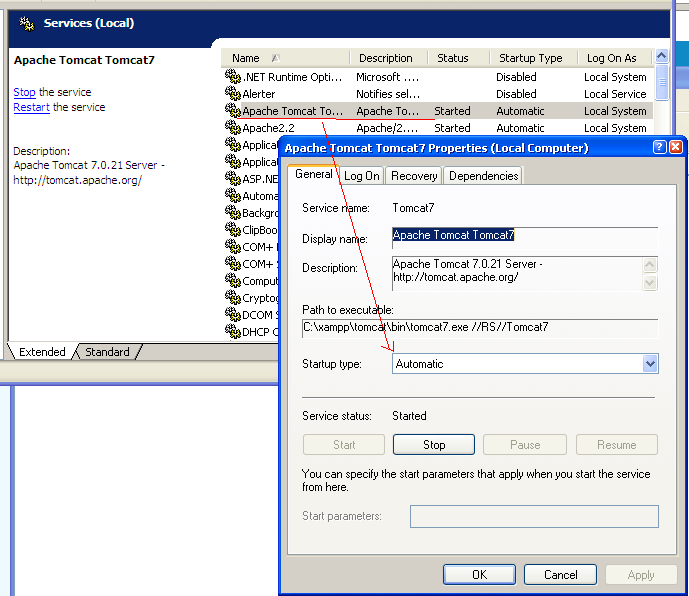Click the Cancel button
This screenshot has height=596, width=689.
click(560, 575)
